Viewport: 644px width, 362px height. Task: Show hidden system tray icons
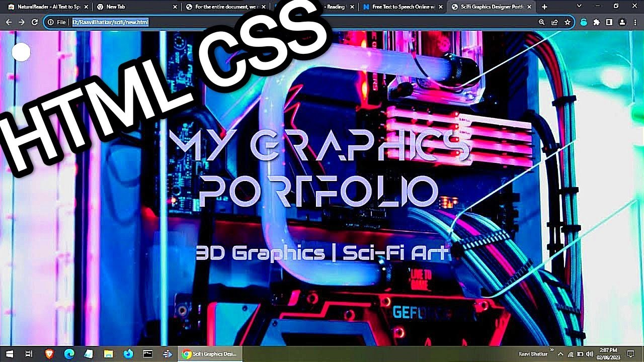tap(561, 354)
